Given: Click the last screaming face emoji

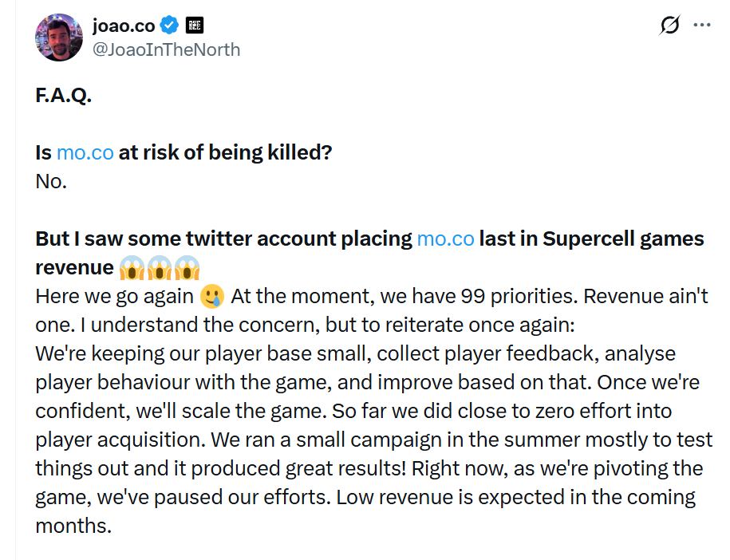Looking at the screenshot, I should (x=187, y=267).
